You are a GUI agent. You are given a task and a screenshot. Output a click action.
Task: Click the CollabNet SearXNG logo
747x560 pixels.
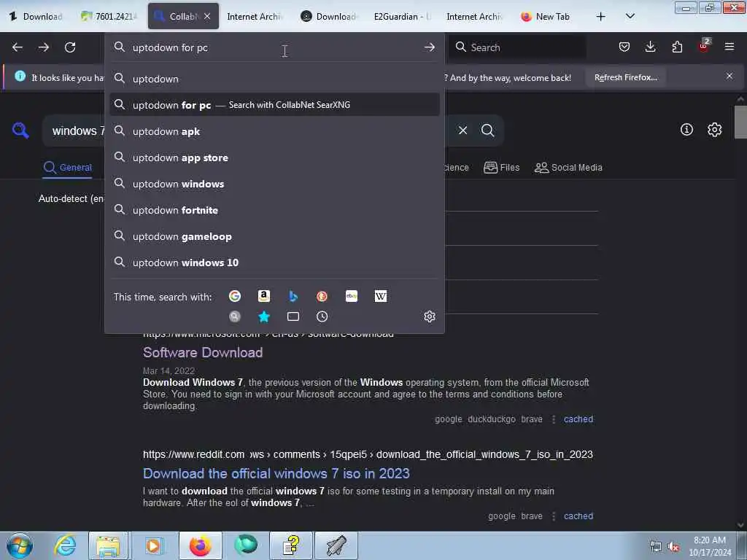click(20, 130)
